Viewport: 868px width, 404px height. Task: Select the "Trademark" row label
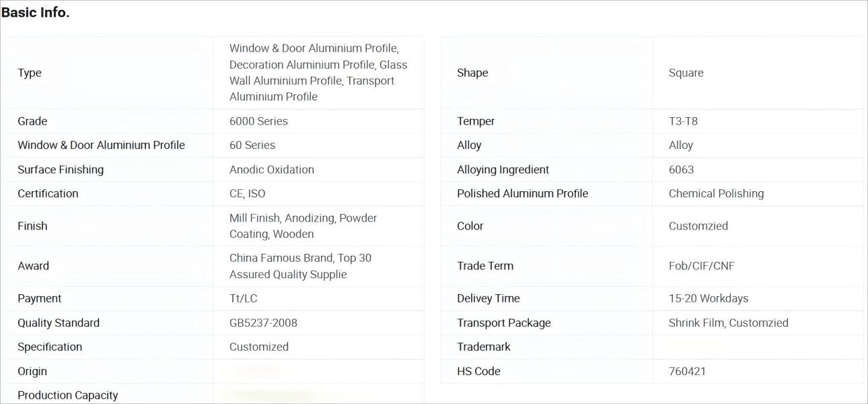(x=484, y=347)
